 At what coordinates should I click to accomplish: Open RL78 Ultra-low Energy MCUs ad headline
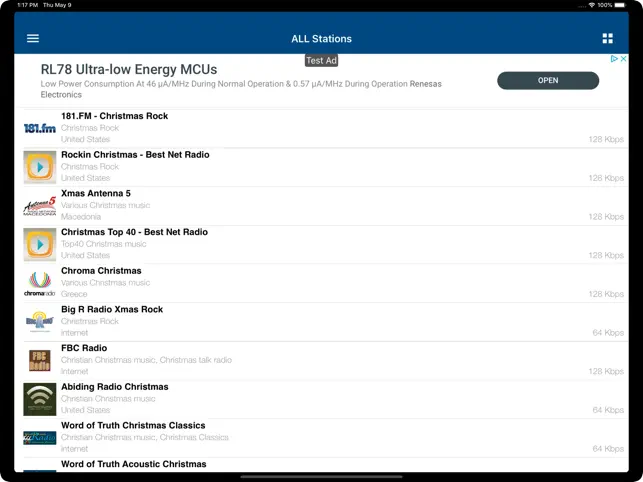pyautogui.click(x=129, y=69)
